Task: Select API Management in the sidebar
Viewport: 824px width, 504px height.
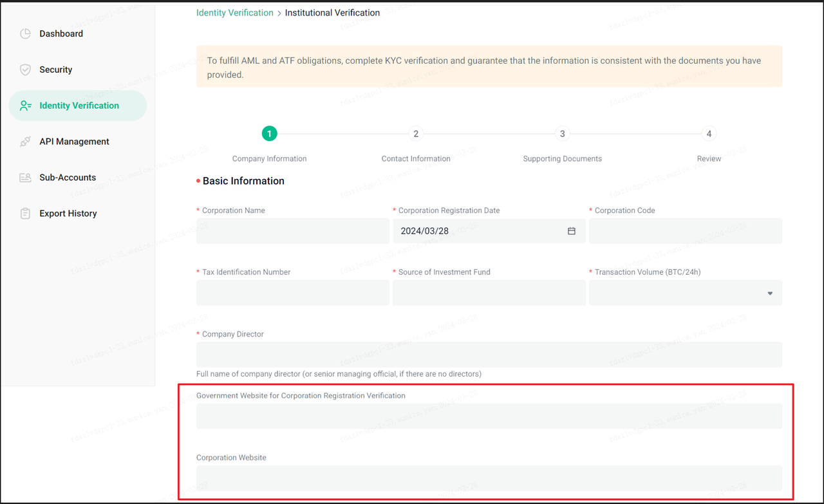Action: [x=74, y=142]
